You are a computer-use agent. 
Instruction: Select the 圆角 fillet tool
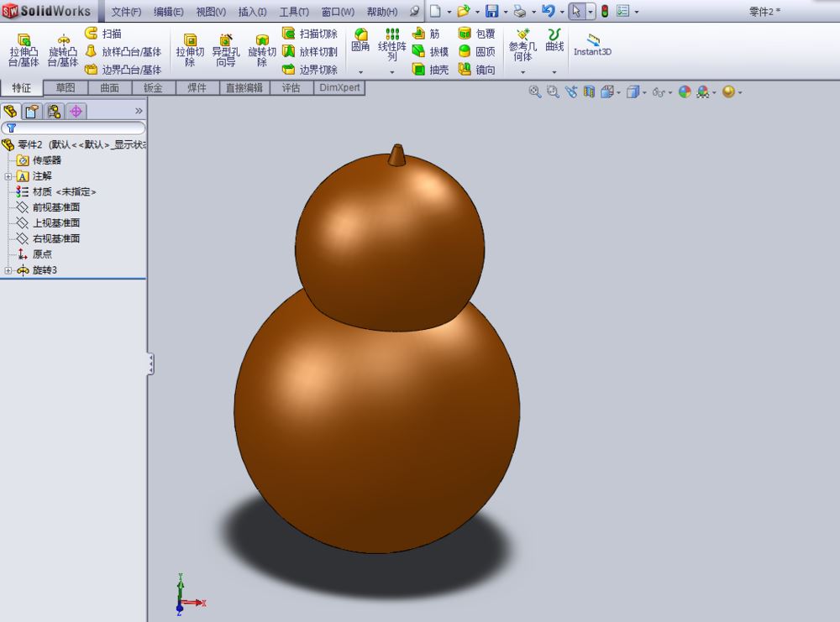[x=360, y=40]
